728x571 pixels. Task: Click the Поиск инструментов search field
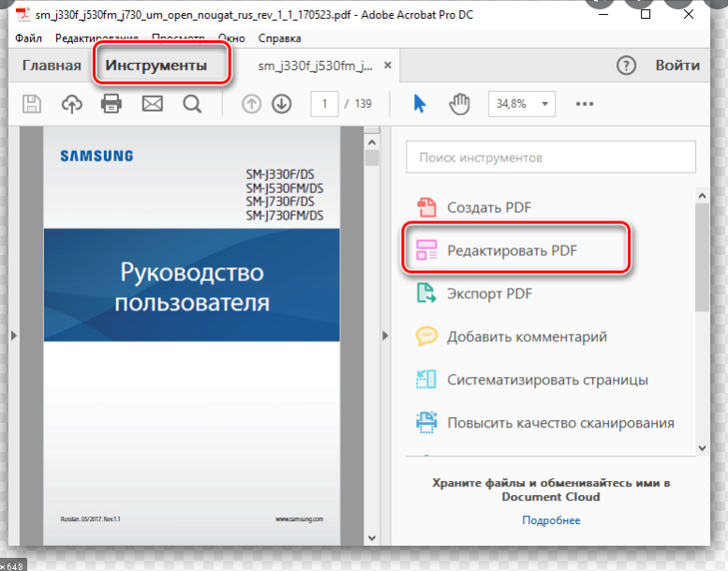pyautogui.click(x=551, y=157)
